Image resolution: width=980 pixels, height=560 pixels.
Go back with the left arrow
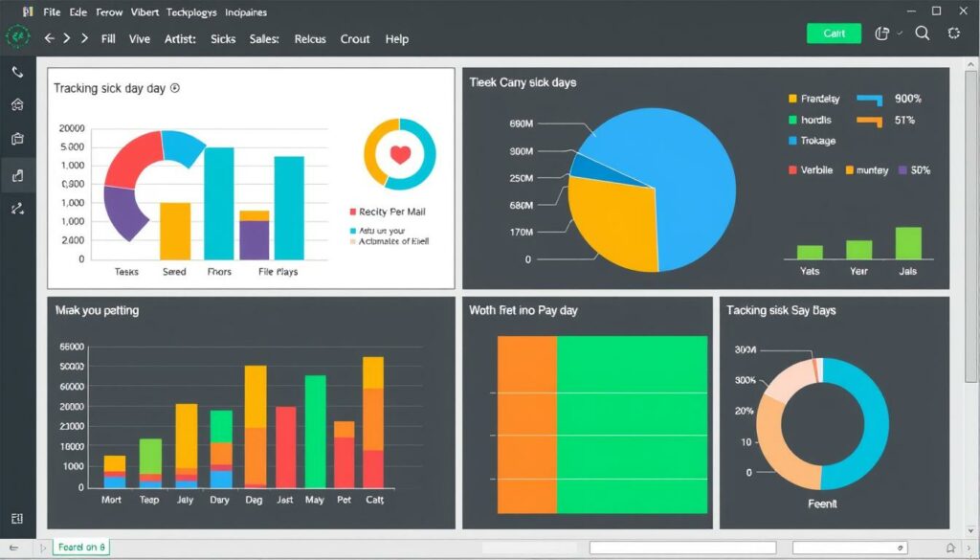(x=49, y=38)
